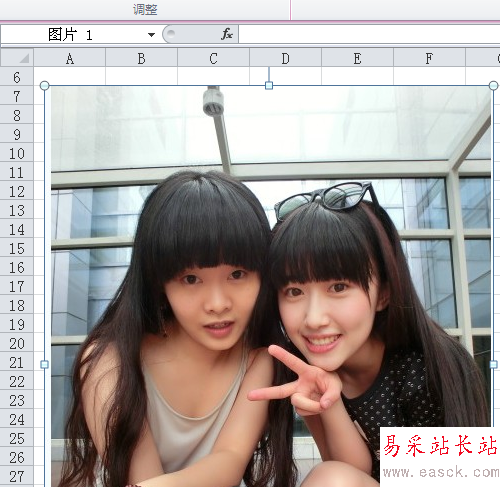Select row 9 header
Viewport: 500px width, 487px height.
[17, 134]
